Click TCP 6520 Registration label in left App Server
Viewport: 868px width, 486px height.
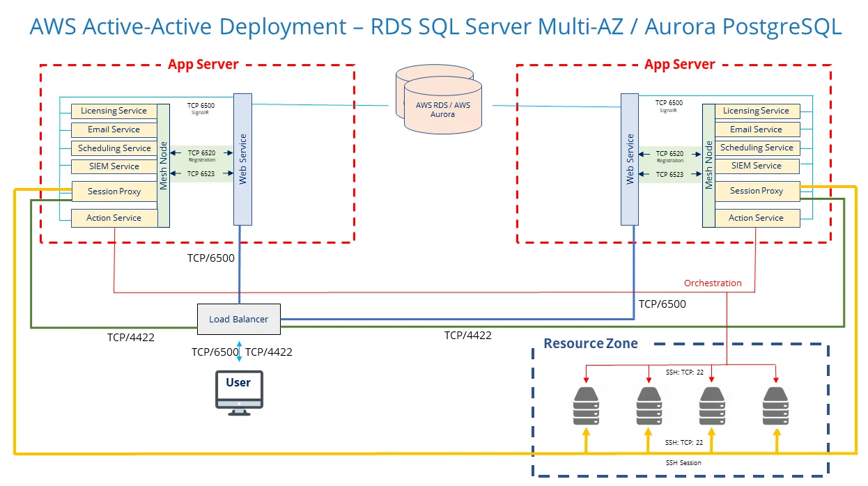tap(201, 155)
